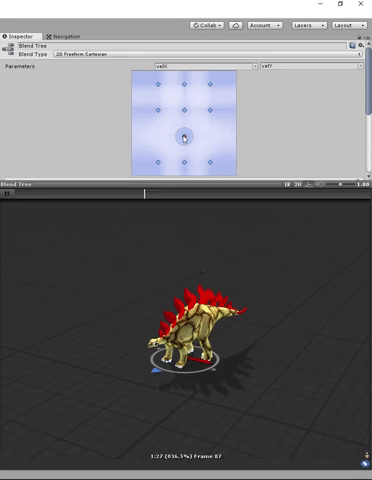
Task: Open the velX parameter dropdown
Action: pos(206,66)
